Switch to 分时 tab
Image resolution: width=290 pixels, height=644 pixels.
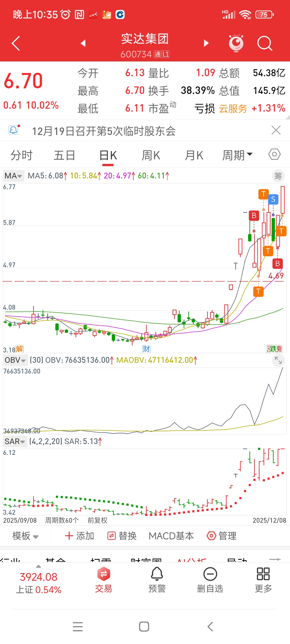click(21, 155)
